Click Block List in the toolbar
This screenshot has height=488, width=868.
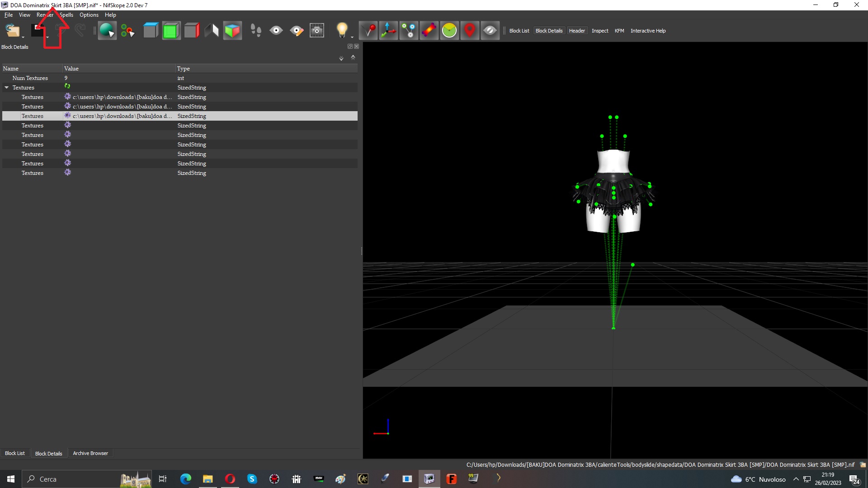(x=519, y=31)
